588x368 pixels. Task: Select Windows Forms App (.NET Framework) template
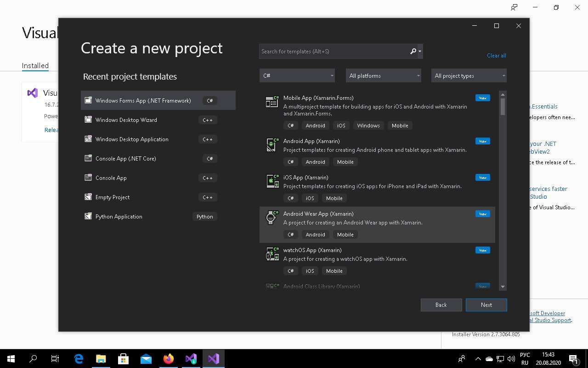point(158,100)
